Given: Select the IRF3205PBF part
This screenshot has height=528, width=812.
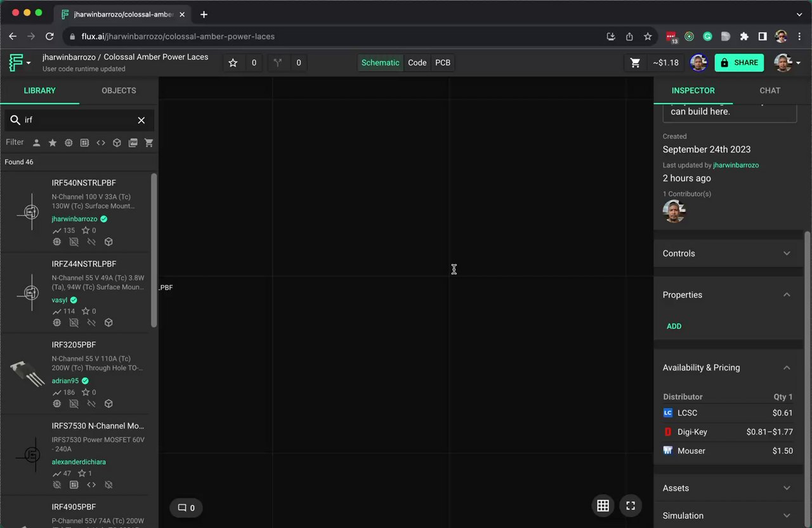Looking at the screenshot, I should pos(74,345).
